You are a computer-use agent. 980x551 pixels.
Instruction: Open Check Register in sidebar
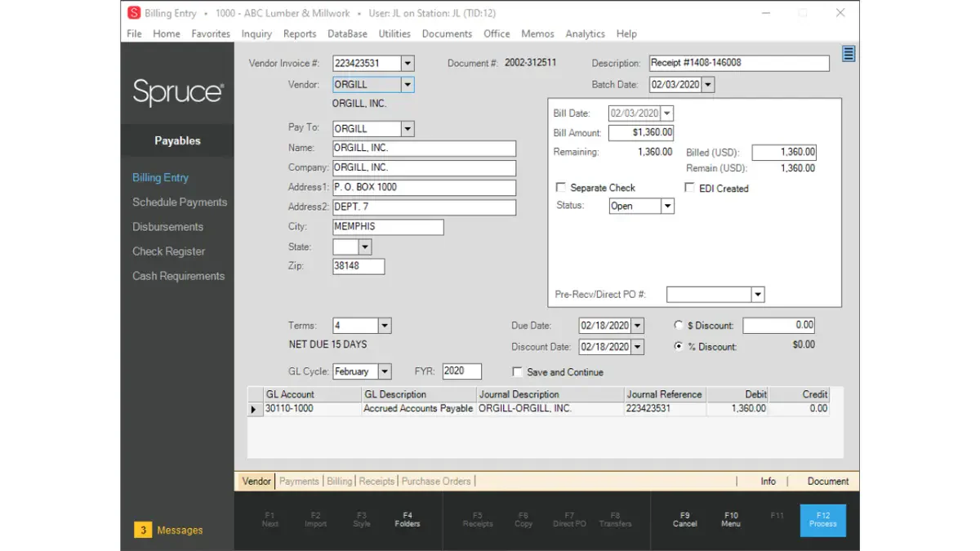point(168,251)
